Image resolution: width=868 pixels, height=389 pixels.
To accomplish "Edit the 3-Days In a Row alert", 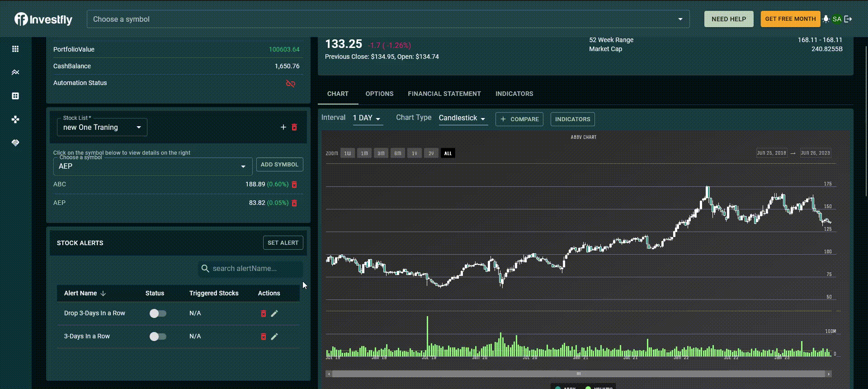I will [x=274, y=337].
